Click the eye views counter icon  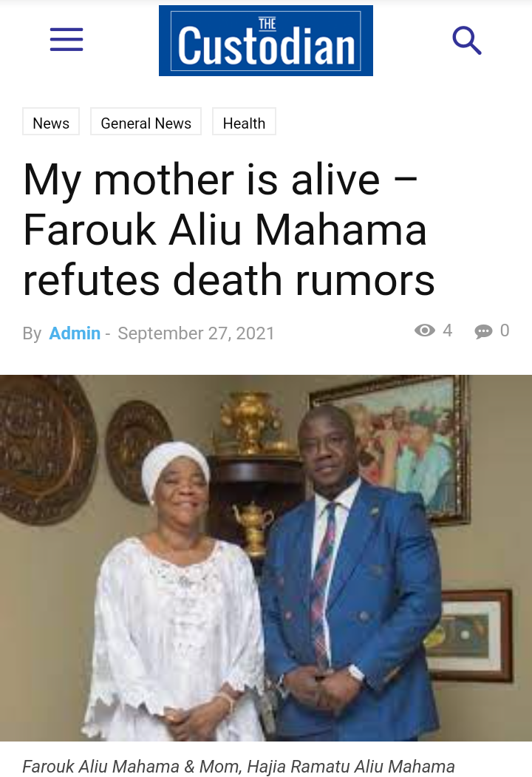click(x=425, y=330)
